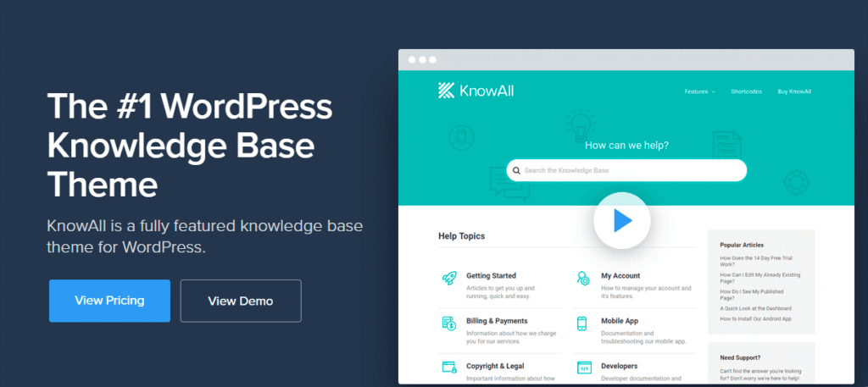Open the Copyright & Legal topic
Image resolution: width=868 pixels, height=387 pixels.
[x=495, y=366]
